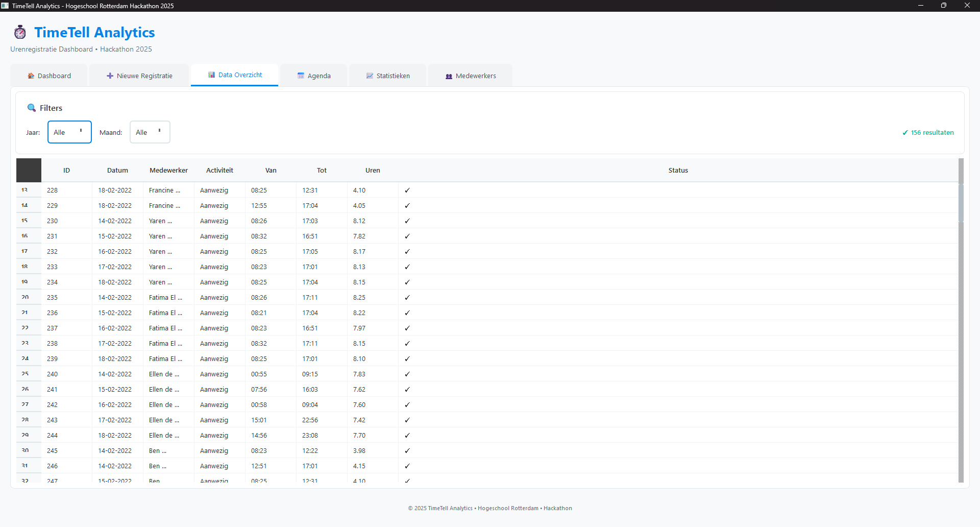Image resolution: width=980 pixels, height=527 pixels.
Task: Click the bar chart icon on Data Overzicht
Action: click(211, 75)
